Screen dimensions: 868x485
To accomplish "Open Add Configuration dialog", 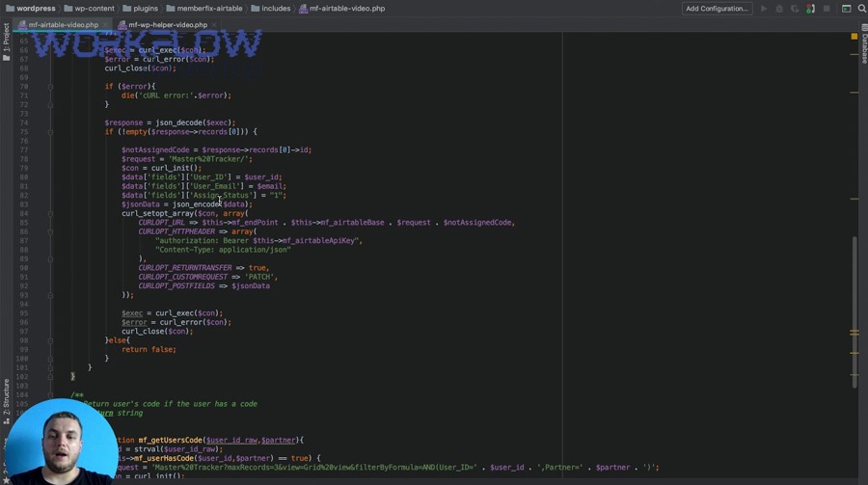I will coord(717,9).
